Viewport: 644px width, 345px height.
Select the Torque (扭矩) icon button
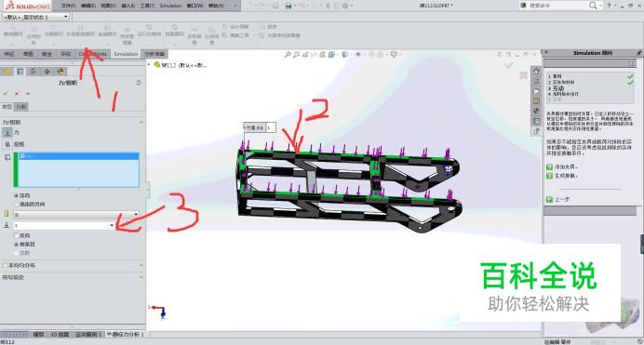point(7,144)
